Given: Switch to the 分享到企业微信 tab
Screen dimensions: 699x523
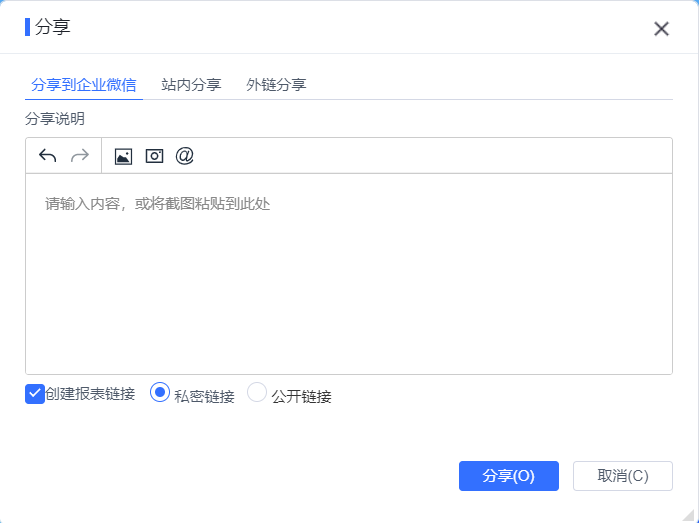Looking at the screenshot, I should click(84, 85).
